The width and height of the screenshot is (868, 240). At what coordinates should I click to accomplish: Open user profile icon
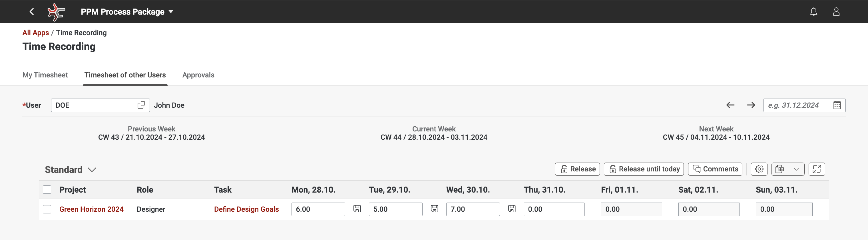click(836, 12)
